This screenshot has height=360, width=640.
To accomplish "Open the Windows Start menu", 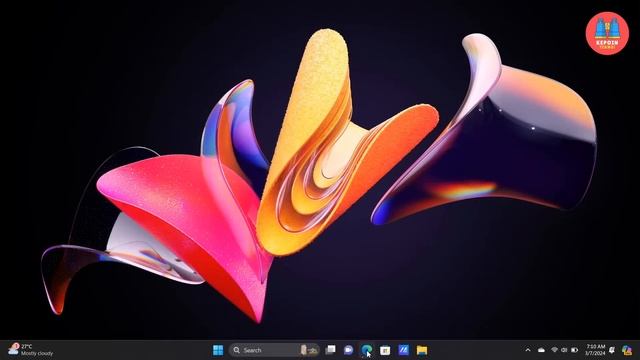I will click(x=218, y=350).
